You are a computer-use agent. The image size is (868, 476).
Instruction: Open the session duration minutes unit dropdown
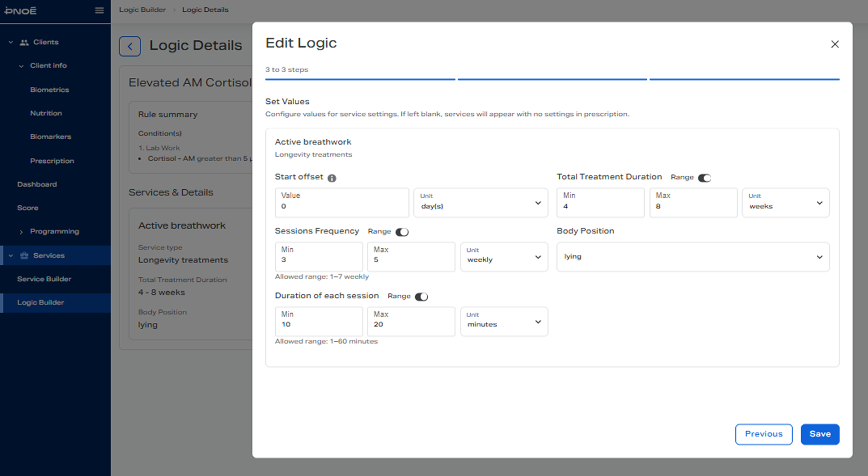click(x=504, y=321)
